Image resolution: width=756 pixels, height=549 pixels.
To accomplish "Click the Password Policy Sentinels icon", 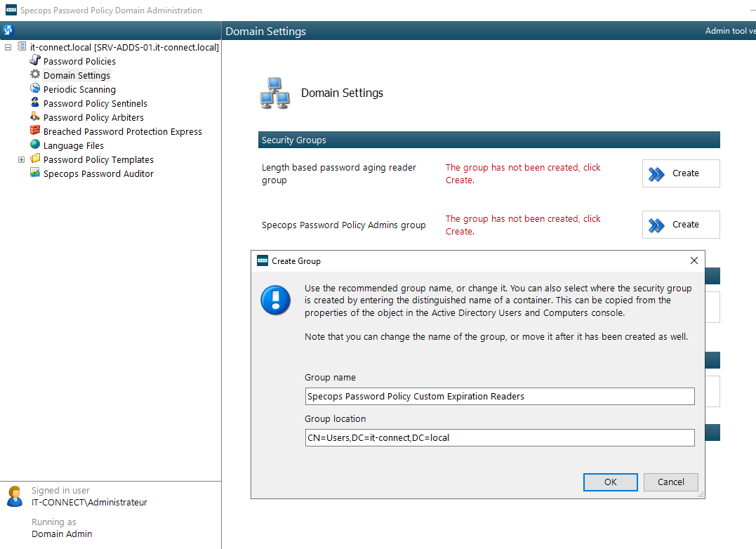I will 34,103.
